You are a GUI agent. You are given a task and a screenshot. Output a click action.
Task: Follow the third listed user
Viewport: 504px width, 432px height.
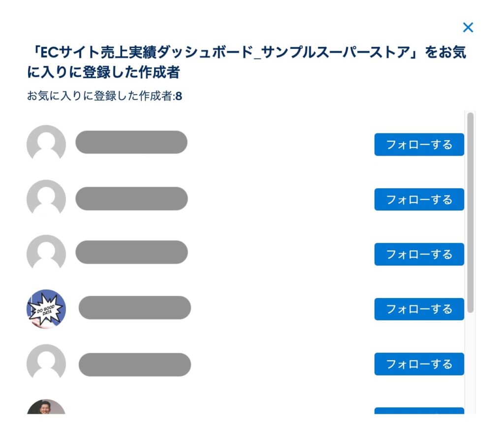pyautogui.click(x=419, y=254)
